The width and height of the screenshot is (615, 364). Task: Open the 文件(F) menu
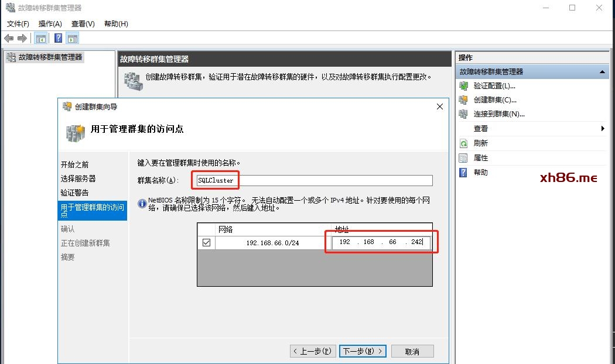point(18,24)
